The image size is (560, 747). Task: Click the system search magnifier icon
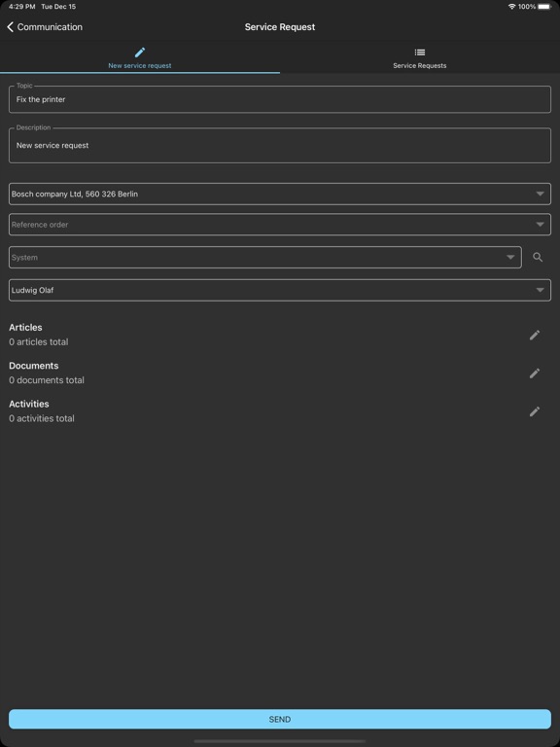click(x=538, y=257)
